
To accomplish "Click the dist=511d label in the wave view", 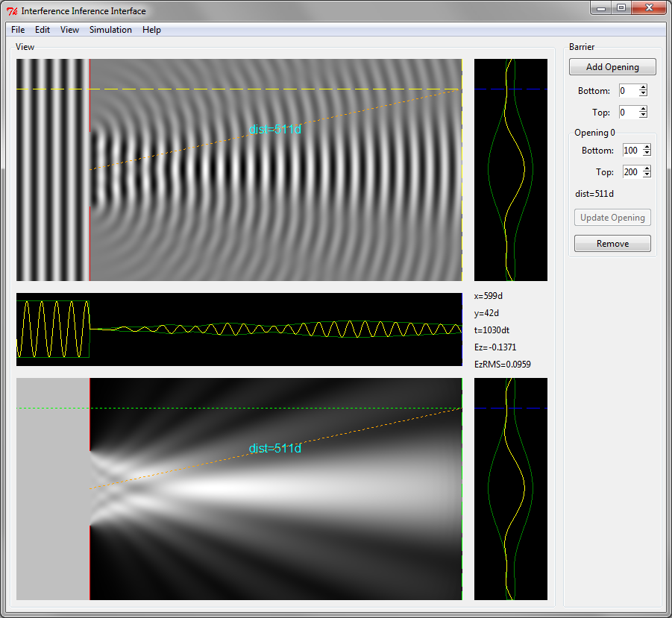I will [275, 129].
